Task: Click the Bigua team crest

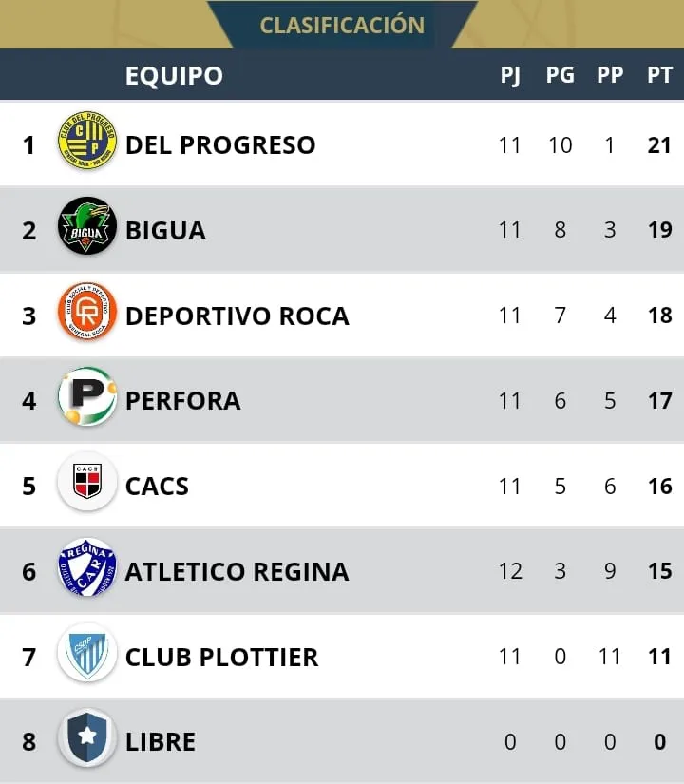Action: point(86,229)
